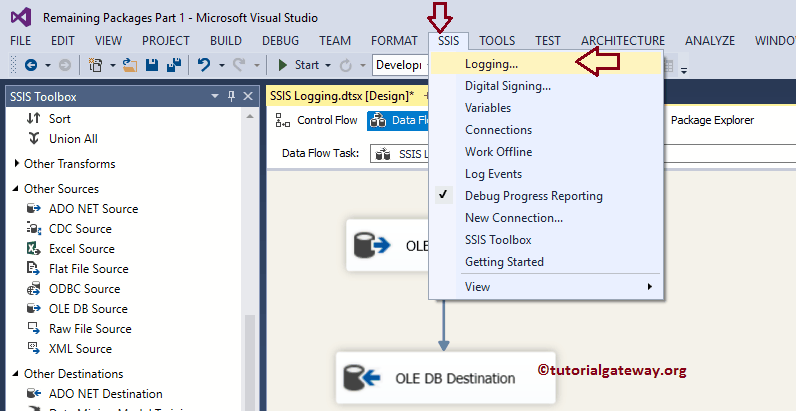Viewport: 796px width, 411px height.
Task: Open the SSIS Toolbox window options dropdown
Action: point(215,96)
